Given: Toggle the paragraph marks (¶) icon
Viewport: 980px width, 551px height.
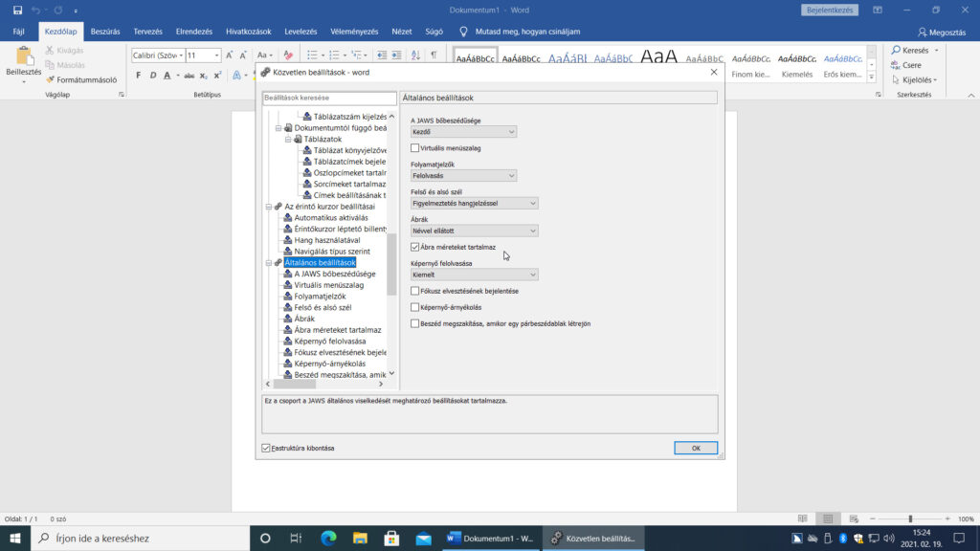Looking at the screenshot, I should (x=434, y=55).
